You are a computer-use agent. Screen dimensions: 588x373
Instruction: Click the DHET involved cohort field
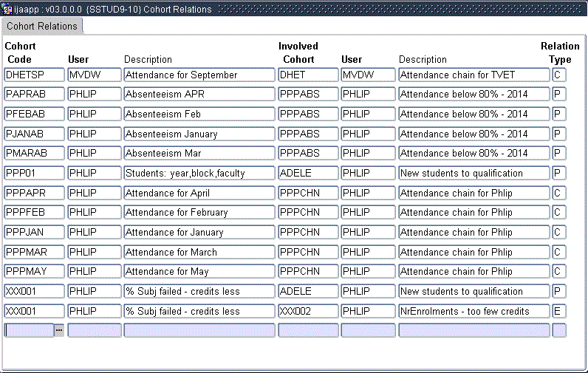point(308,75)
